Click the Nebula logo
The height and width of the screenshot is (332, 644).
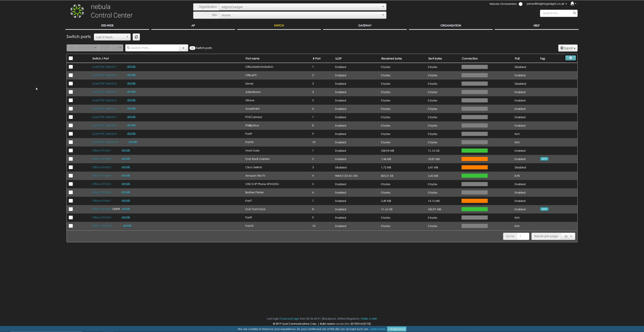coord(77,11)
